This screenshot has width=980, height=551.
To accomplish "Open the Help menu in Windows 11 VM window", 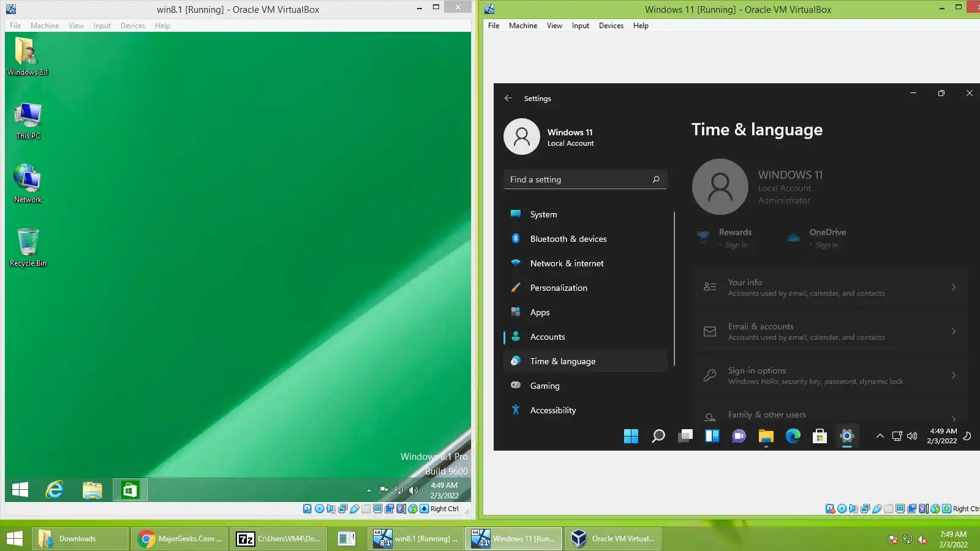I will pos(641,26).
